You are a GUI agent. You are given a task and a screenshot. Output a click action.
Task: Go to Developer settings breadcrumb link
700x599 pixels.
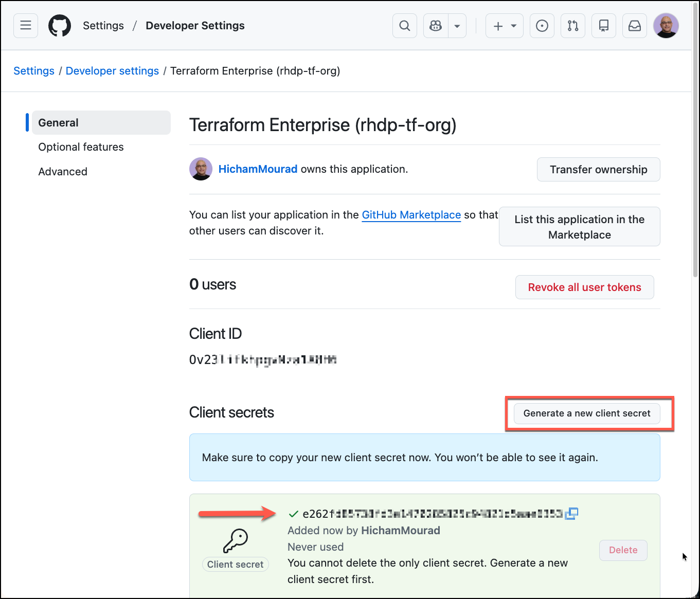[112, 71]
